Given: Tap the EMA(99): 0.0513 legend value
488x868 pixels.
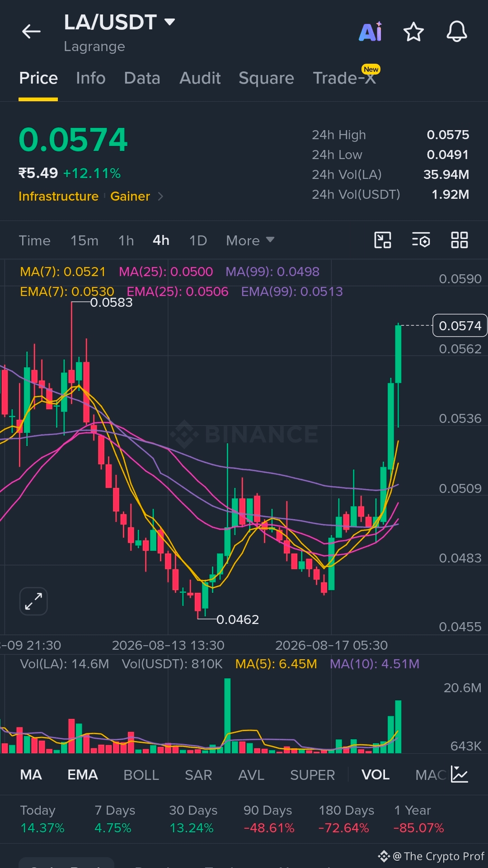Looking at the screenshot, I should pos(292,291).
